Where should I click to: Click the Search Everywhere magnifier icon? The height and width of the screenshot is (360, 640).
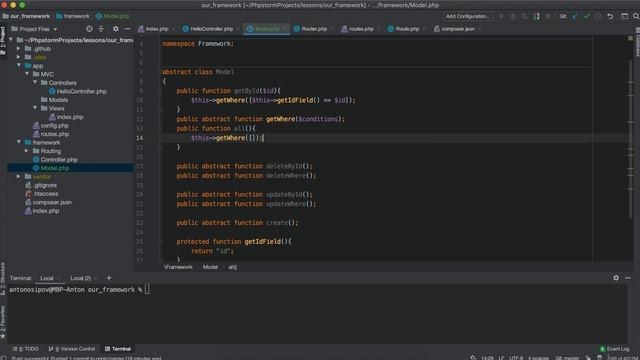pyautogui.click(x=636, y=16)
